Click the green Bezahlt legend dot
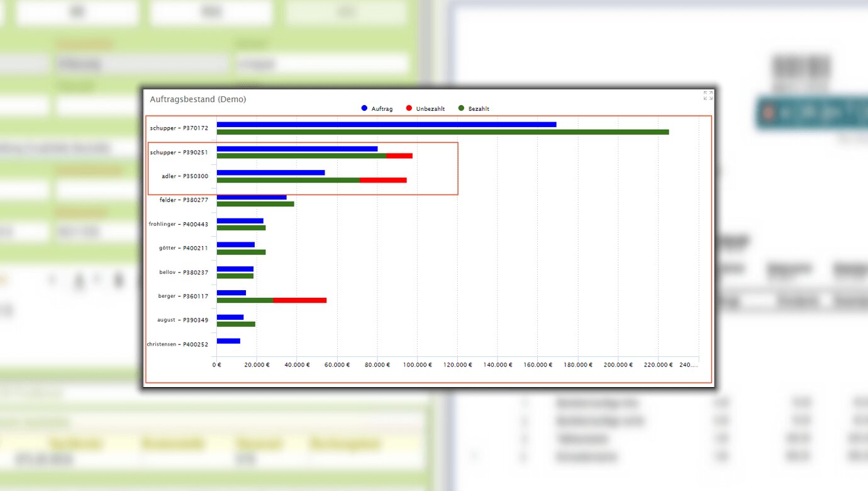Image resolution: width=868 pixels, height=491 pixels. coord(461,108)
